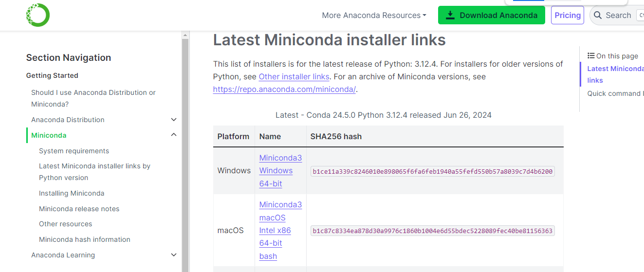Image resolution: width=644 pixels, height=272 pixels.
Task: Collapse the Miniconda section chevron
Action: (174, 135)
